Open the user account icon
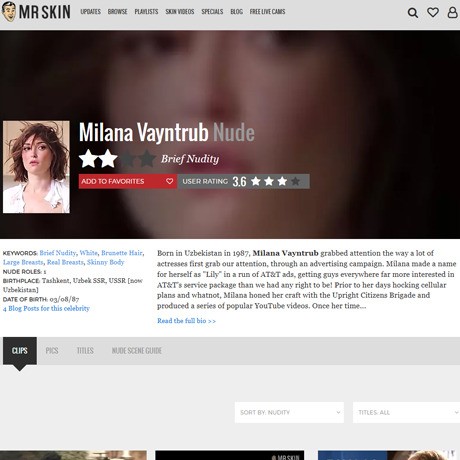The height and width of the screenshot is (460, 460). [452, 12]
